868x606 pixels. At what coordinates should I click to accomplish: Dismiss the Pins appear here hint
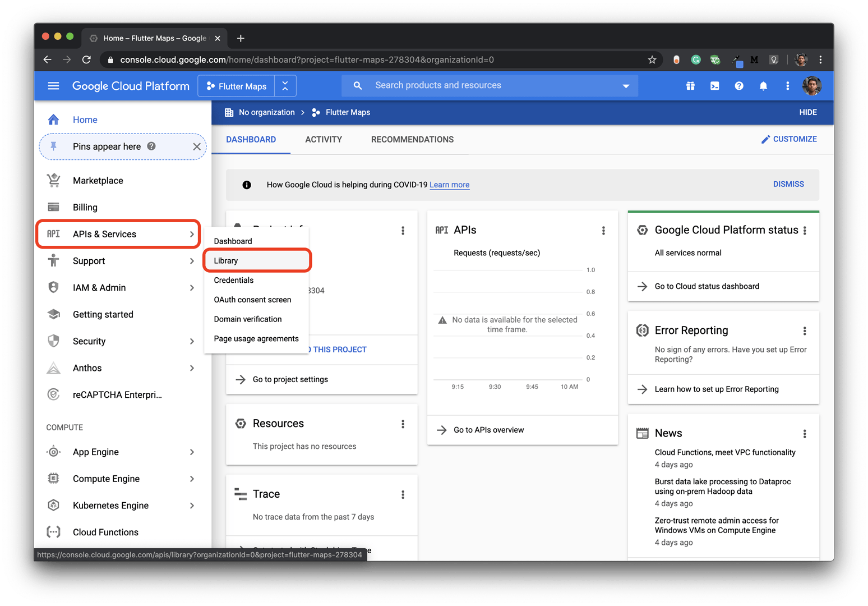197,146
